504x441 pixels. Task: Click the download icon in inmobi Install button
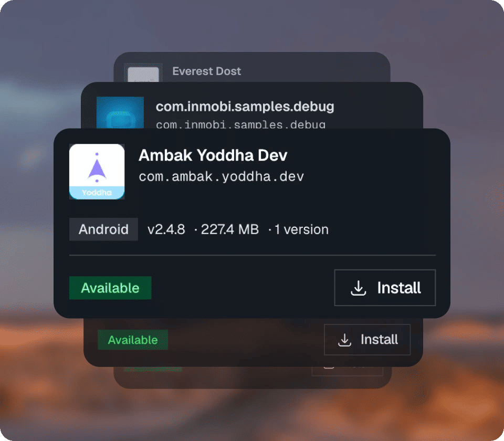pyautogui.click(x=344, y=340)
